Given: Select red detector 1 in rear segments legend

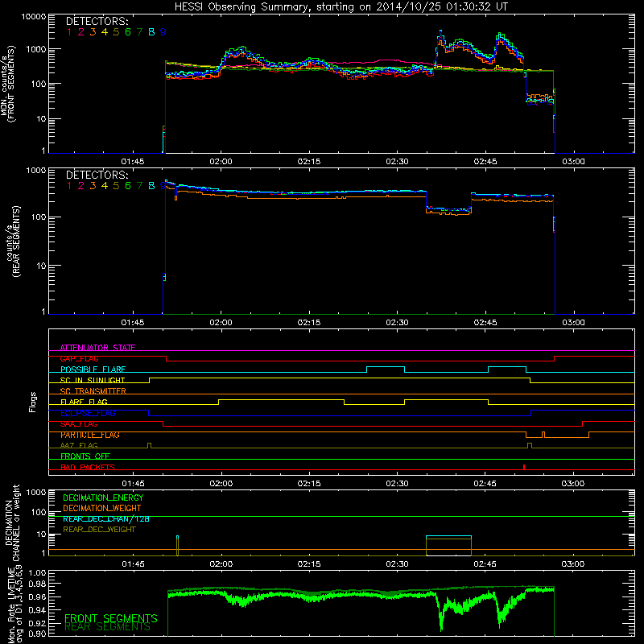Looking at the screenshot, I should (x=69, y=186).
